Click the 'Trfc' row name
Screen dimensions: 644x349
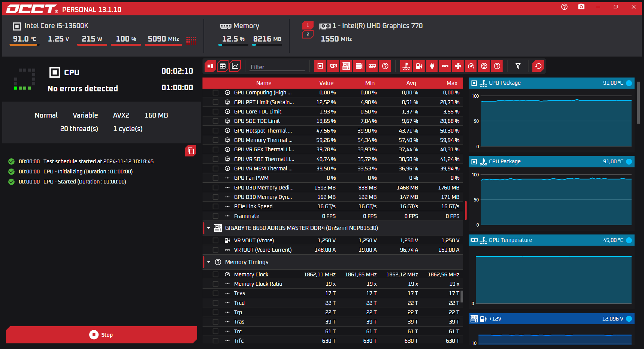click(x=239, y=341)
